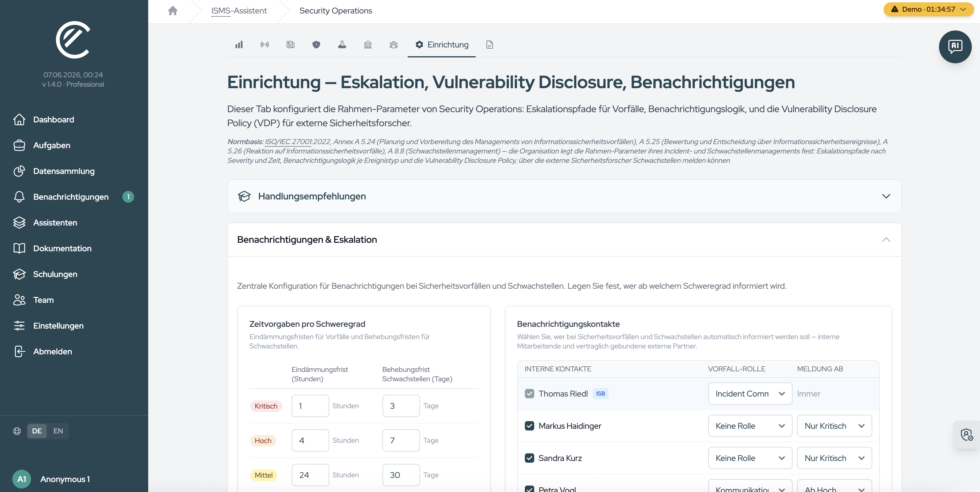Click the Abmelden logout icon
This screenshot has height=492, width=980.
19,352
